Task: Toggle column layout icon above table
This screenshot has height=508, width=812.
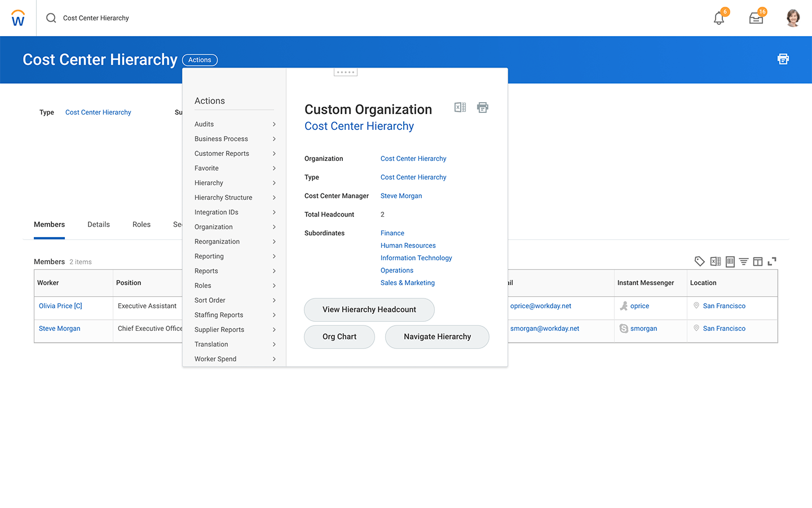Action: click(x=758, y=261)
